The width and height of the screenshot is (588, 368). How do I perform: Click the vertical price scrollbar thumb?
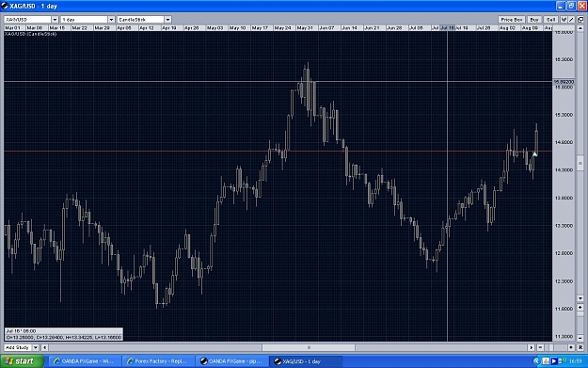click(x=580, y=163)
